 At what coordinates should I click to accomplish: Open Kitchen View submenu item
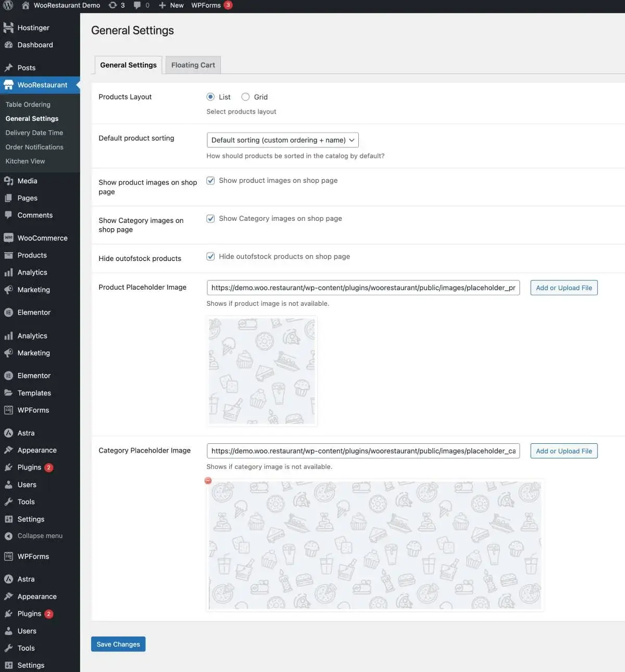25,161
